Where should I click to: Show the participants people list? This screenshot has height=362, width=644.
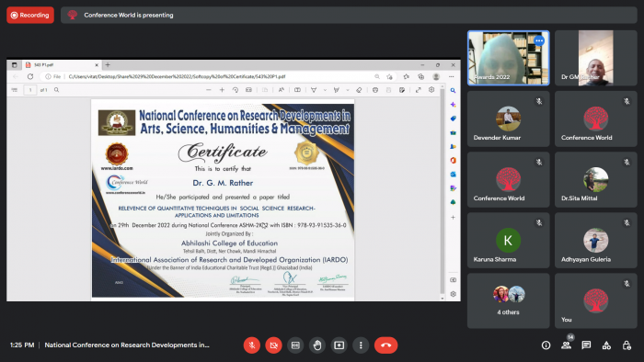(x=567, y=345)
